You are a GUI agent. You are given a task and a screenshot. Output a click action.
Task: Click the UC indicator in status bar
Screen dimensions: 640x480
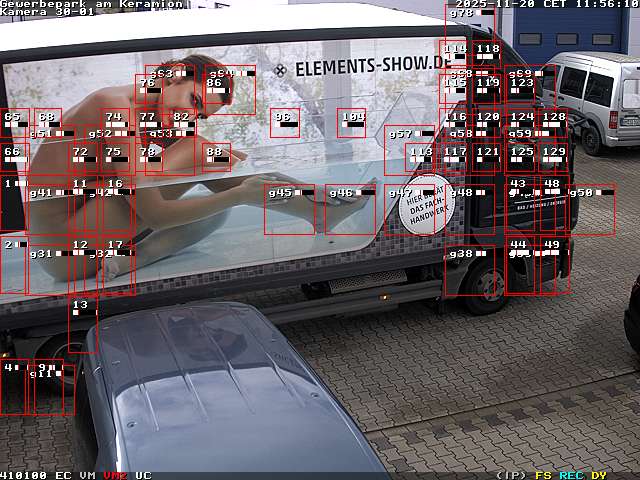point(143,475)
